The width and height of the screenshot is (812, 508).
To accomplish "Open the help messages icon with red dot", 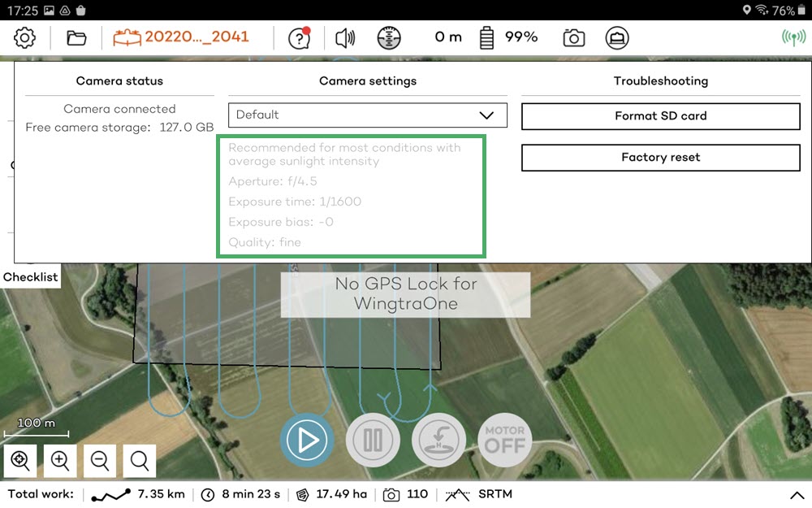I will coord(300,37).
